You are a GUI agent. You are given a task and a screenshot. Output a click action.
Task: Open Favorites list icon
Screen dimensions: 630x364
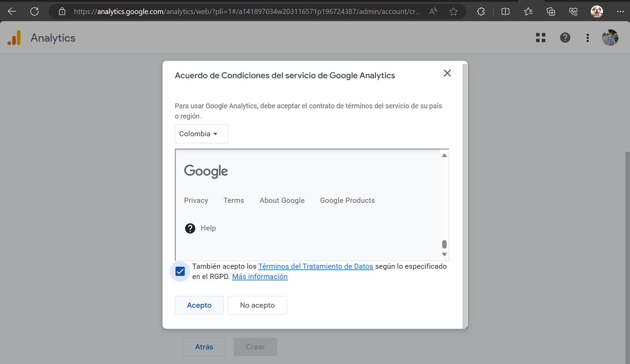coord(528,12)
